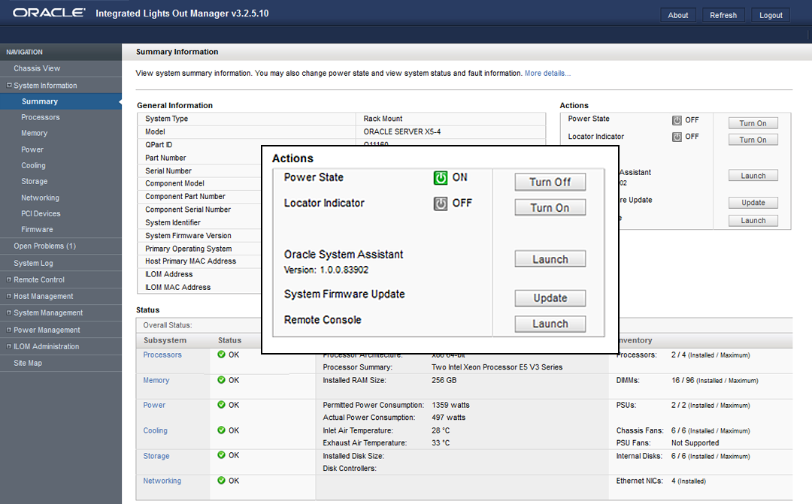Click the Memory OK status checkmark icon
Image resolution: width=812 pixels, height=504 pixels.
(222, 380)
